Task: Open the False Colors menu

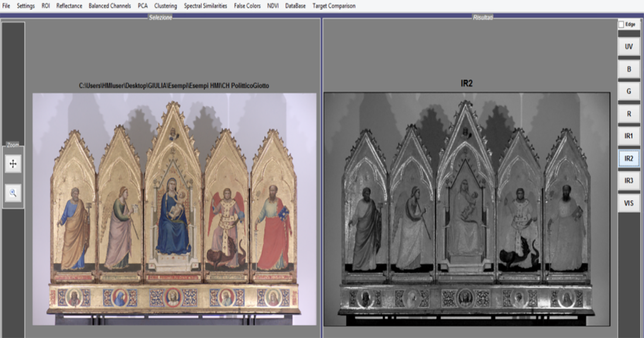Action: [x=247, y=6]
